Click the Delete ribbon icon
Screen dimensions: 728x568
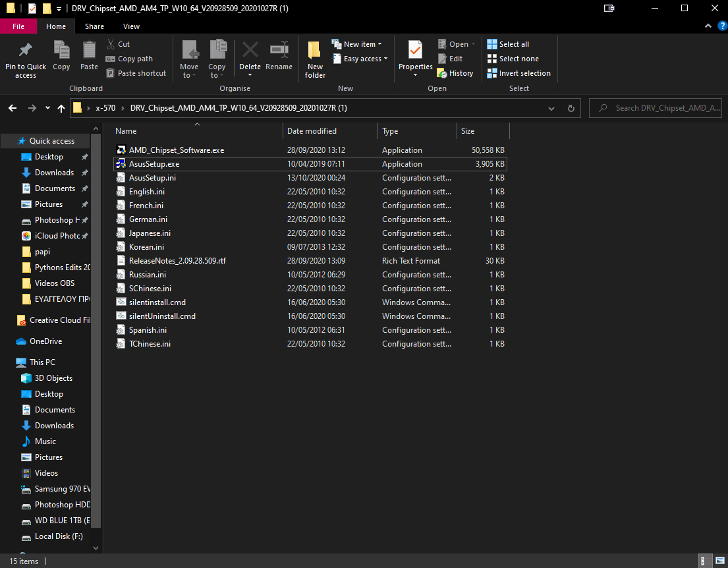click(250, 50)
